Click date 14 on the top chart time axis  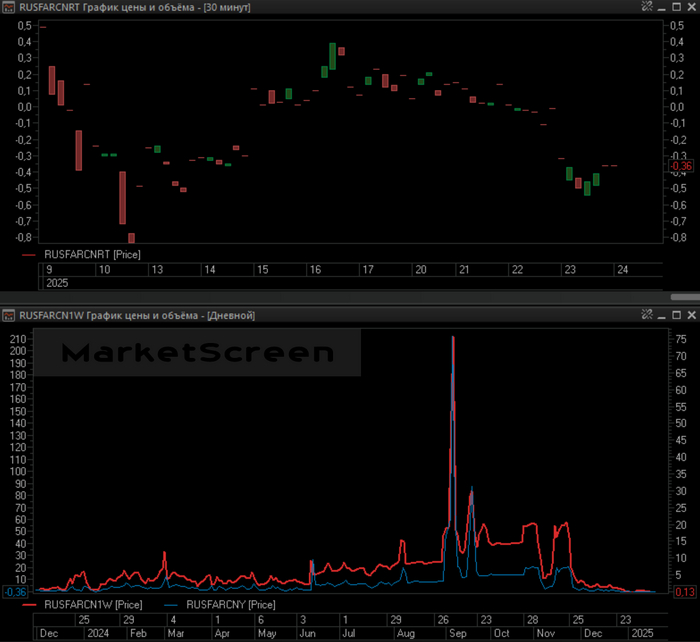point(210,270)
